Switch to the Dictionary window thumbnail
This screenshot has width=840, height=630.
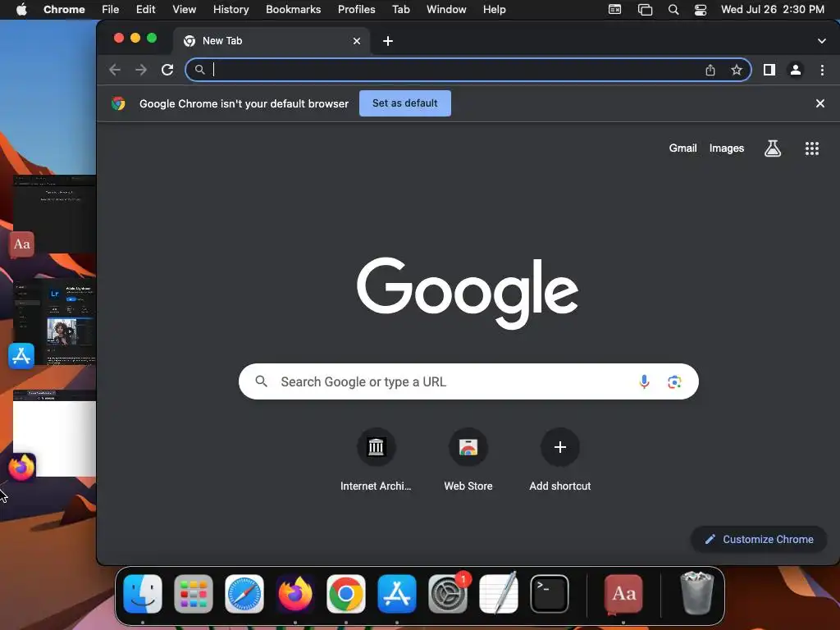(x=54, y=214)
